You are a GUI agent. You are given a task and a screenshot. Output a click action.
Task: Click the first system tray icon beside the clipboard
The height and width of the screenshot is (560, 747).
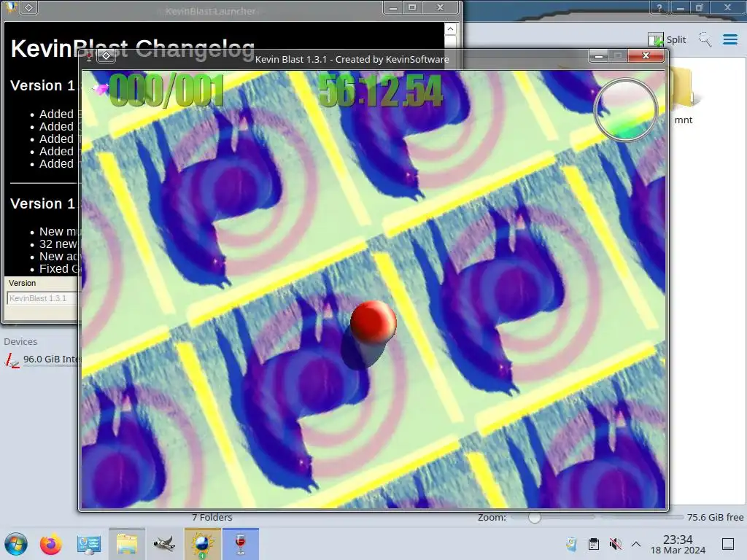571,544
